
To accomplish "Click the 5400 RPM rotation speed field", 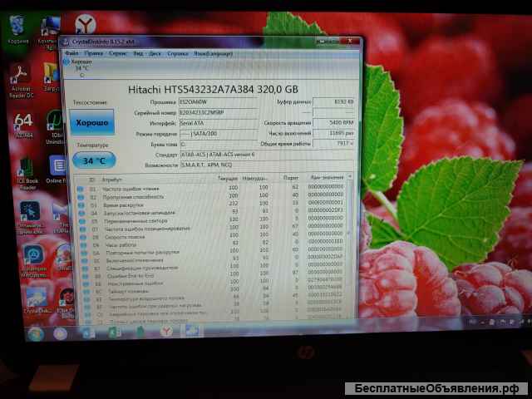I will coord(334,122).
